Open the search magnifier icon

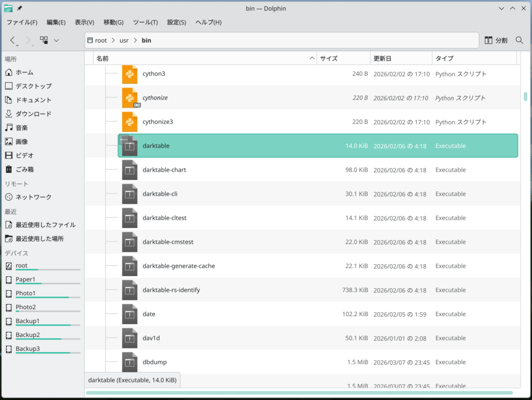519,40
